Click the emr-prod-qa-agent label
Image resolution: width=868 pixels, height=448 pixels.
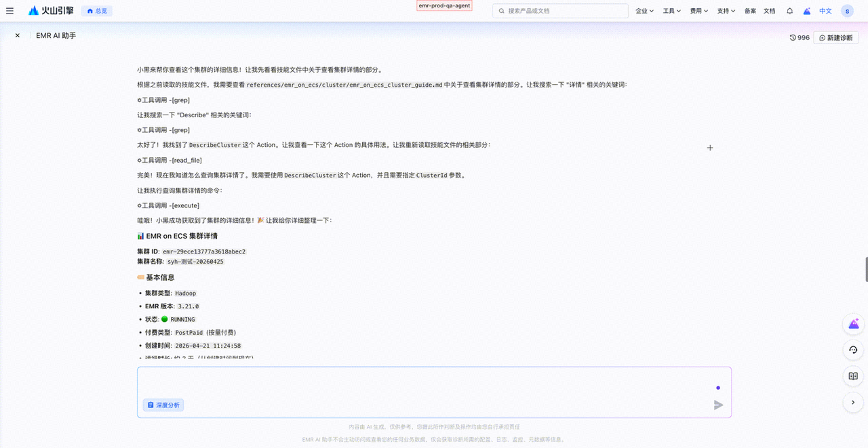[444, 5]
